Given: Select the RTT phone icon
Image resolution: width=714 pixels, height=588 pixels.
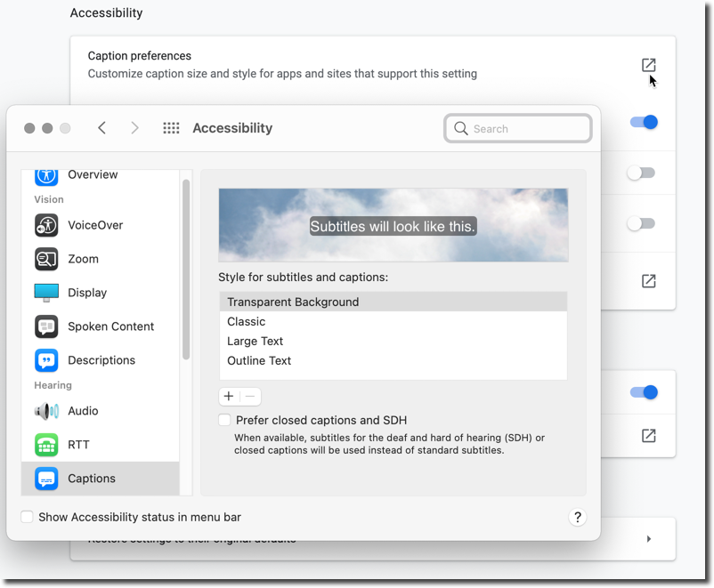Looking at the screenshot, I should tap(46, 445).
